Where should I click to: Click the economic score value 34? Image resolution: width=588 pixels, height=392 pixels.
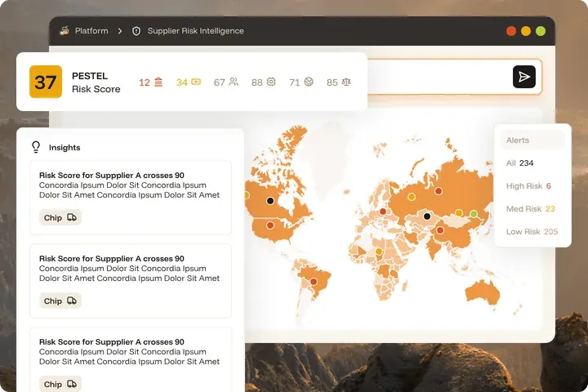coord(182,82)
